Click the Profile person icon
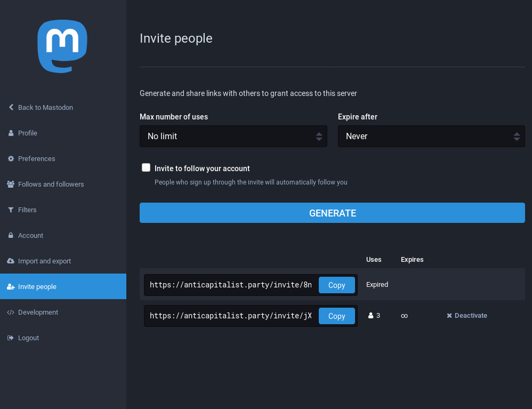This screenshot has height=409, width=532. pyautogui.click(x=11, y=133)
